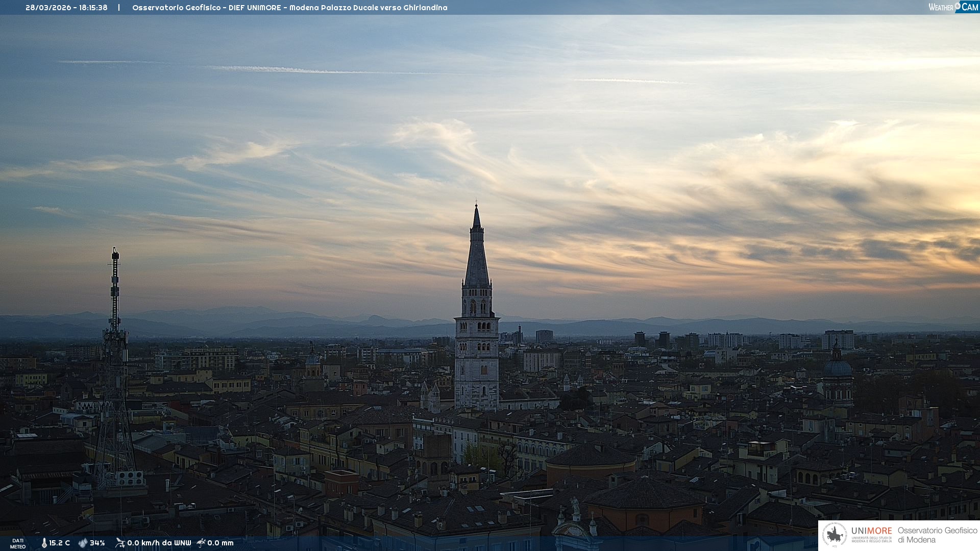
Task: Click the UNIMORE logo text
Action: click(871, 531)
